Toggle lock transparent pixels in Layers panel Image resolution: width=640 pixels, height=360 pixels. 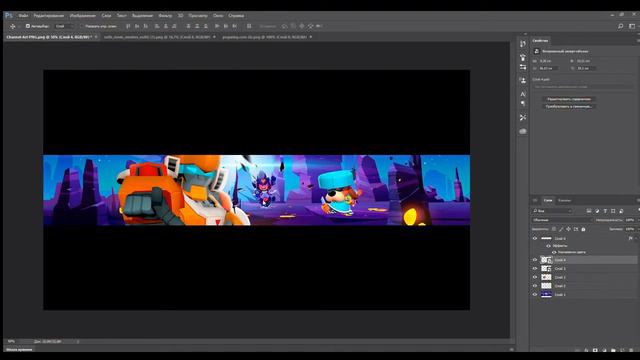[553, 229]
